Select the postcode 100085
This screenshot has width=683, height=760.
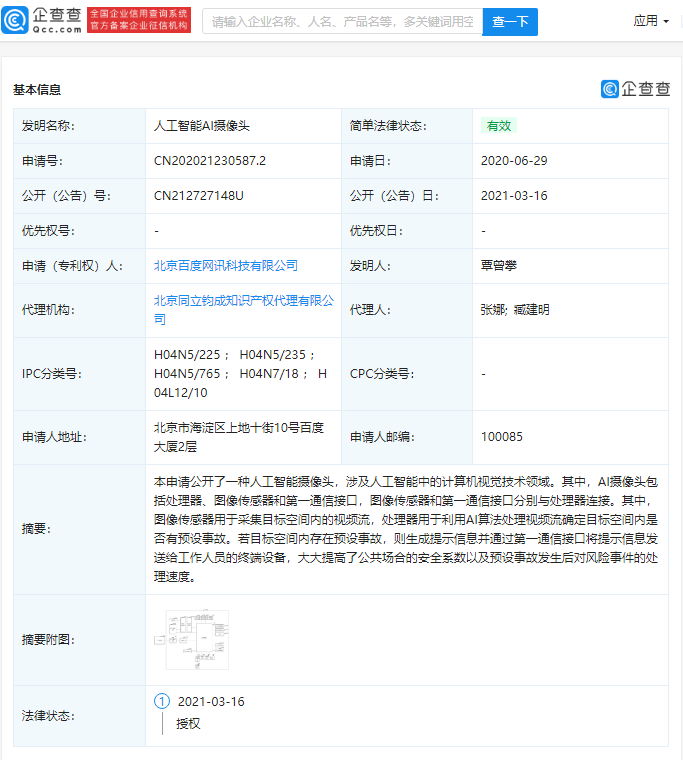click(x=502, y=437)
